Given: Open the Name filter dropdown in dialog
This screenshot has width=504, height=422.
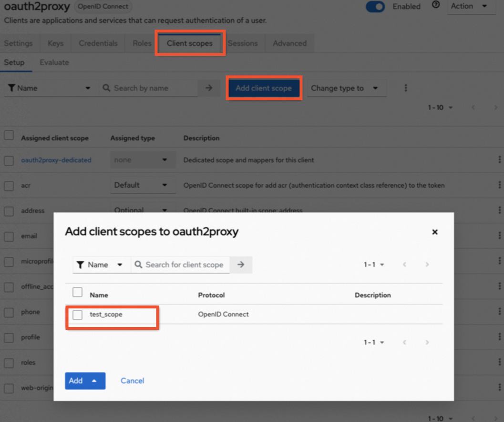Looking at the screenshot, I should click(102, 264).
